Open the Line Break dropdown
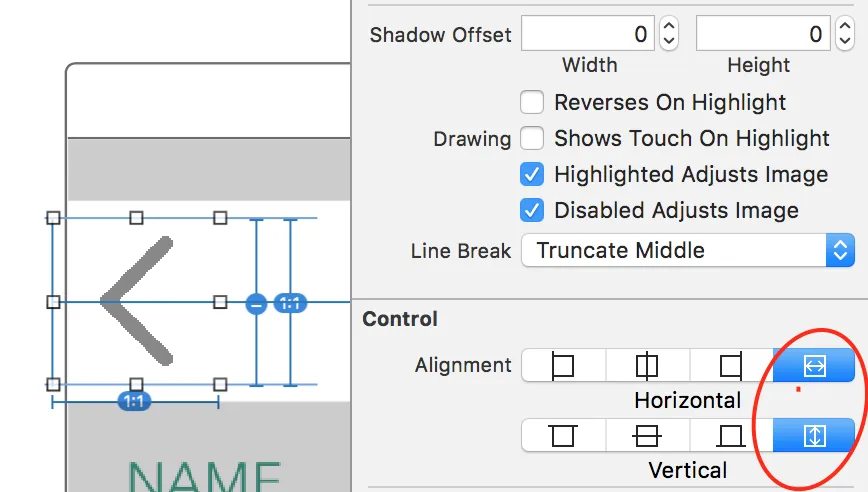The image size is (868, 492). pyautogui.click(x=687, y=250)
